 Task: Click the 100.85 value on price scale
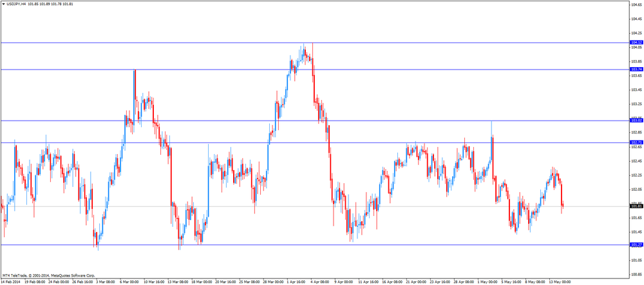[x=637, y=274]
